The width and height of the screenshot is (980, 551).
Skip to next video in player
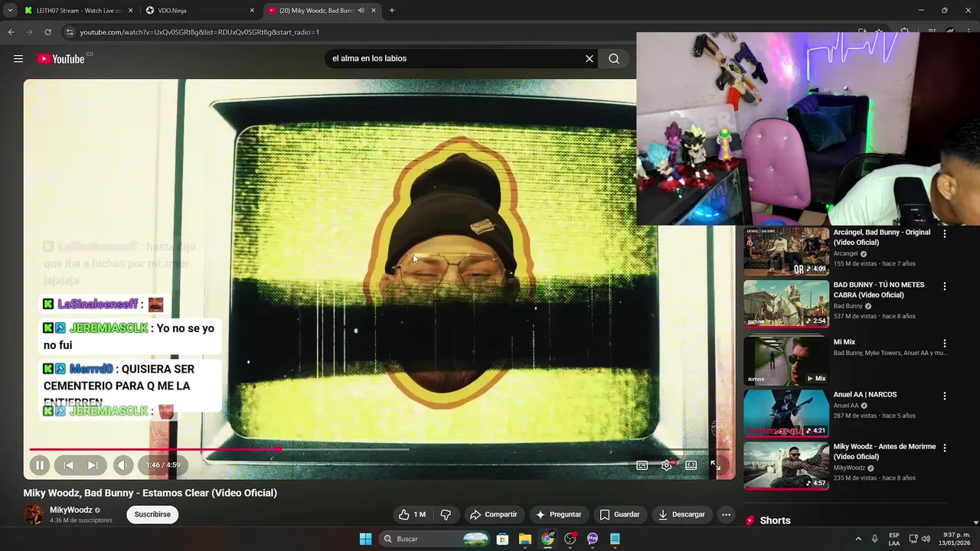tap(93, 465)
